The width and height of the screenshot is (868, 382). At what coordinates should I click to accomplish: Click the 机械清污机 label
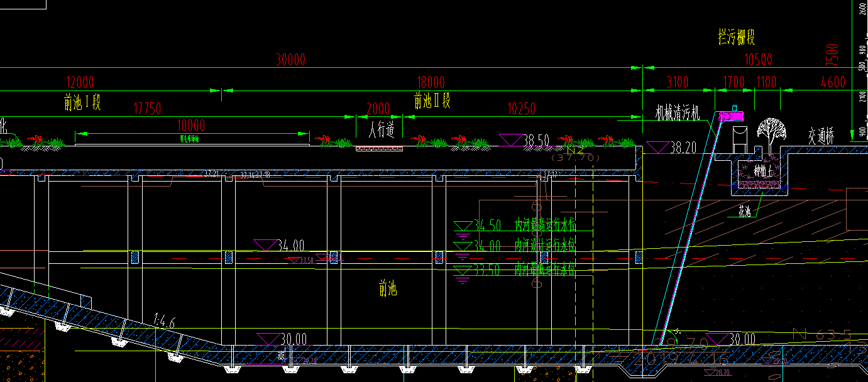[x=677, y=113]
